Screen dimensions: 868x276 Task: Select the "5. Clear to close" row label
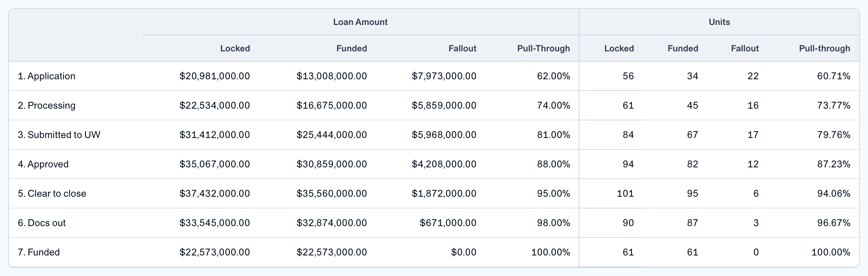tap(52, 193)
